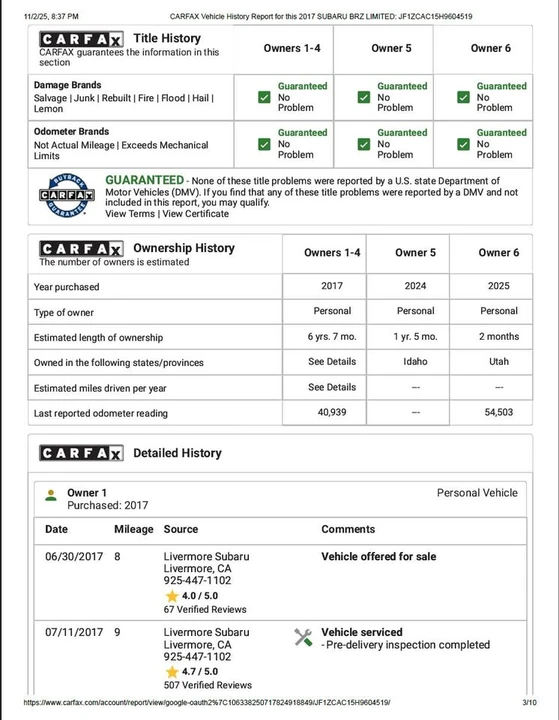The height and width of the screenshot is (720, 559).
Task: Click the ownership length 1 yr. 5 mo.
Action: [415, 337]
